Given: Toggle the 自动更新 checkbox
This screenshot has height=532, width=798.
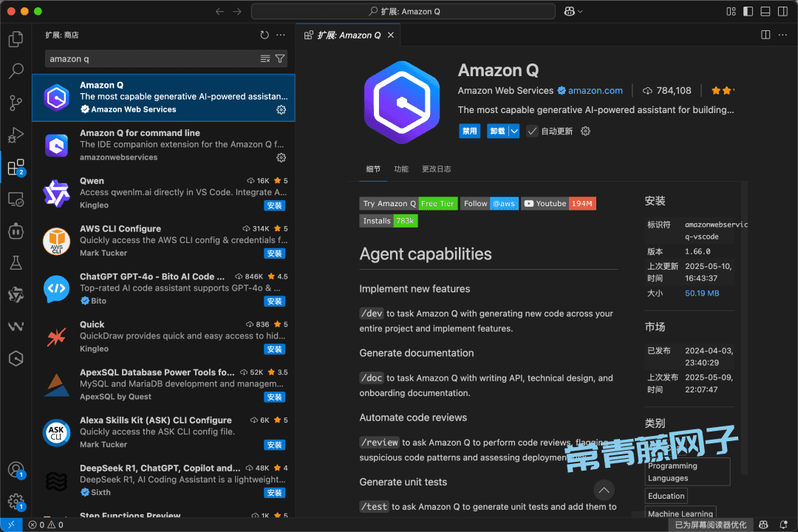Looking at the screenshot, I should click(532, 131).
